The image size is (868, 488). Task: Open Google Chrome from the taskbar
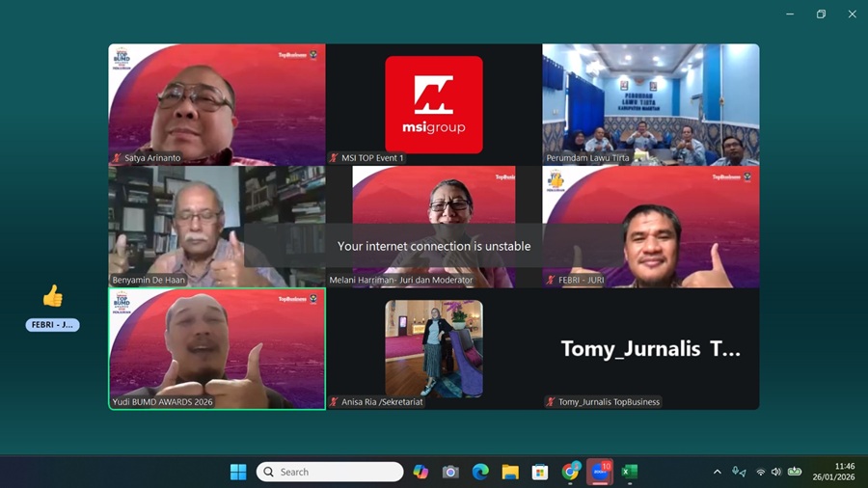pos(570,472)
